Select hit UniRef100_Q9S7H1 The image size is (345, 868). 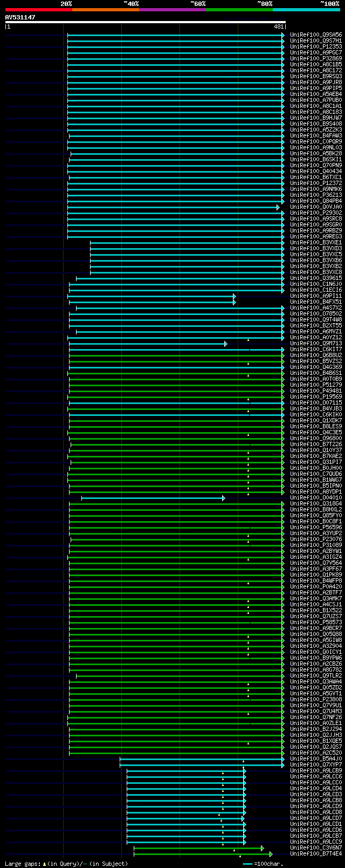pyautogui.click(x=316, y=40)
